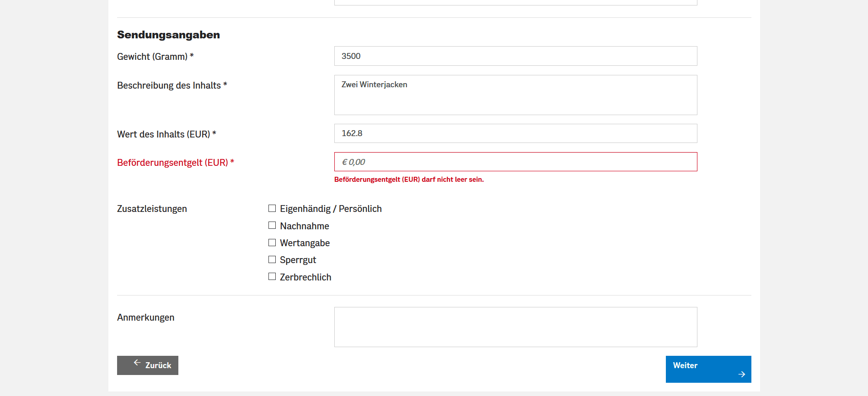Click the value field showing 162.8
The image size is (868, 396).
515,133
